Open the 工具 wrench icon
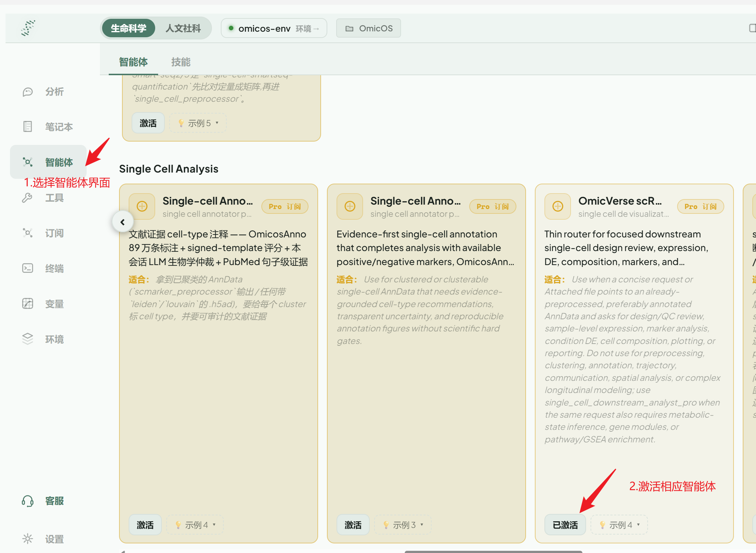Image resolution: width=756 pixels, height=553 pixels. 28,198
